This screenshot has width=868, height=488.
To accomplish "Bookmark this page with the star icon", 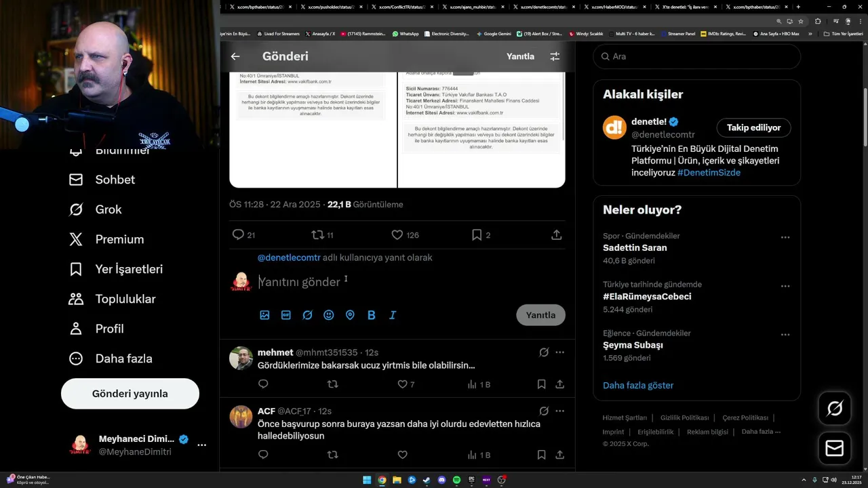I will point(801,21).
